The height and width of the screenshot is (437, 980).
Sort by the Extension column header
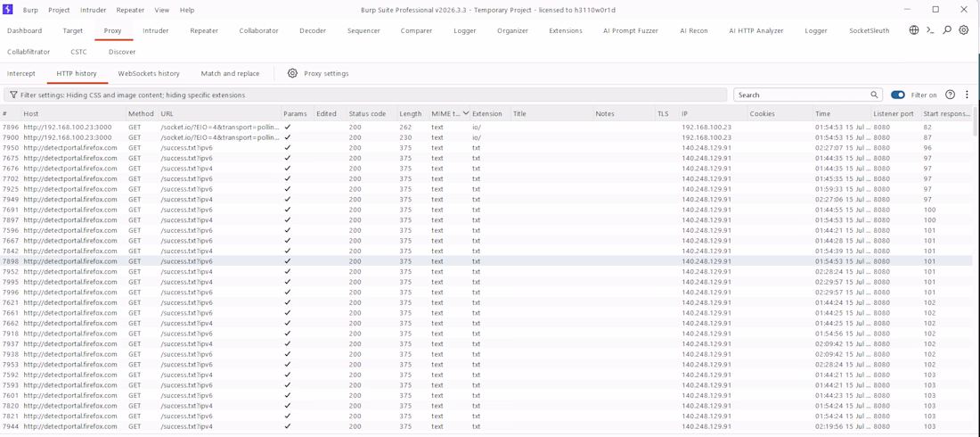coord(490,114)
